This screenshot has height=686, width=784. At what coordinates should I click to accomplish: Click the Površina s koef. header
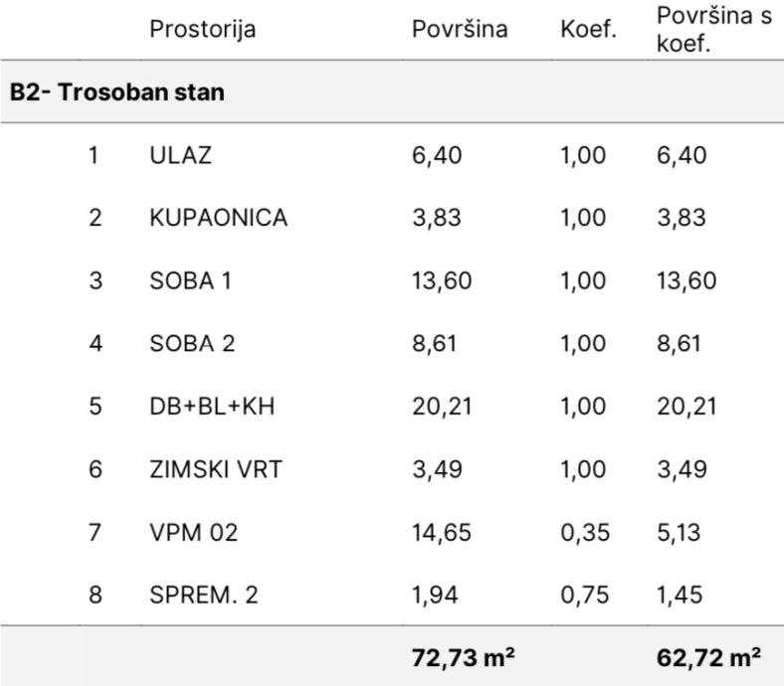coord(713,30)
